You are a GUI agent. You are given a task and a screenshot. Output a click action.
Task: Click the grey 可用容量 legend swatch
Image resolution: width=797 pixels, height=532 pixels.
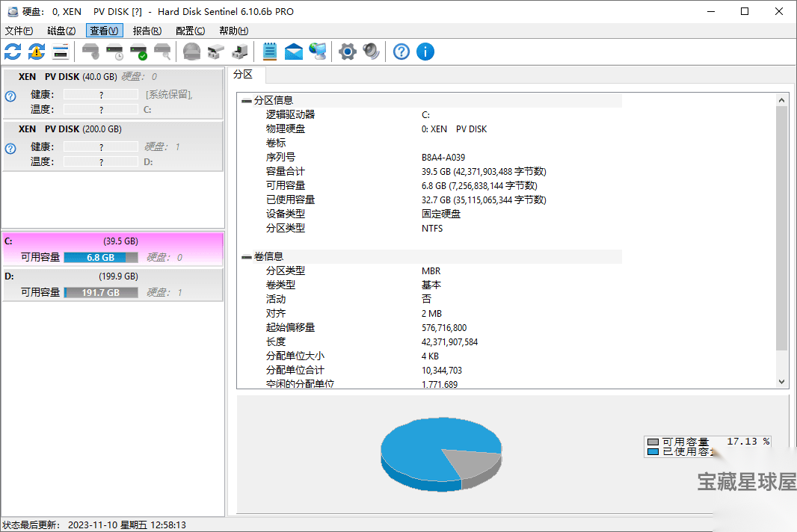tap(653, 442)
